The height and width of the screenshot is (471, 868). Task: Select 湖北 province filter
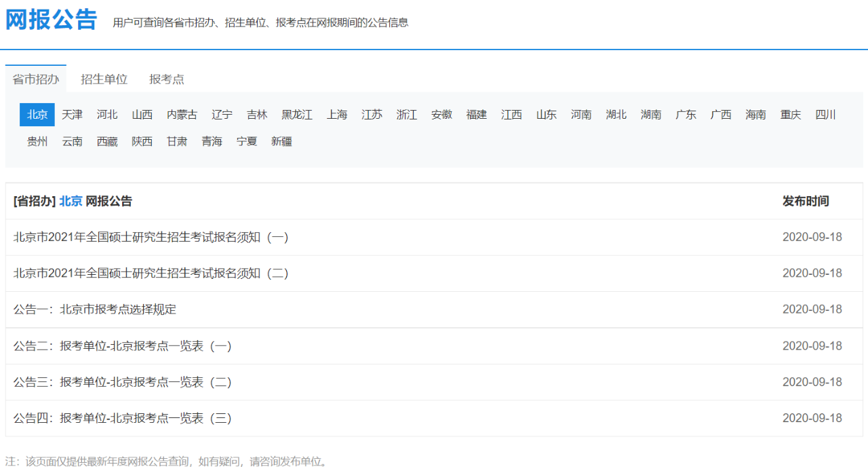coord(616,115)
